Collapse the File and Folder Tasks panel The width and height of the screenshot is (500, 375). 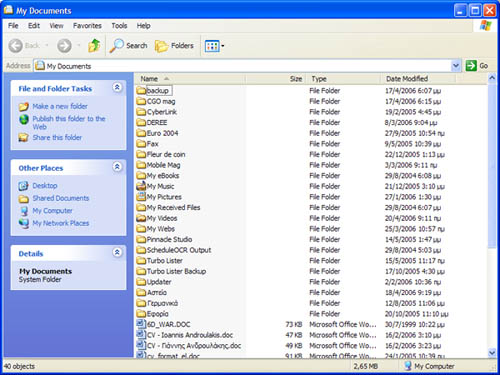(x=117, y=87)
